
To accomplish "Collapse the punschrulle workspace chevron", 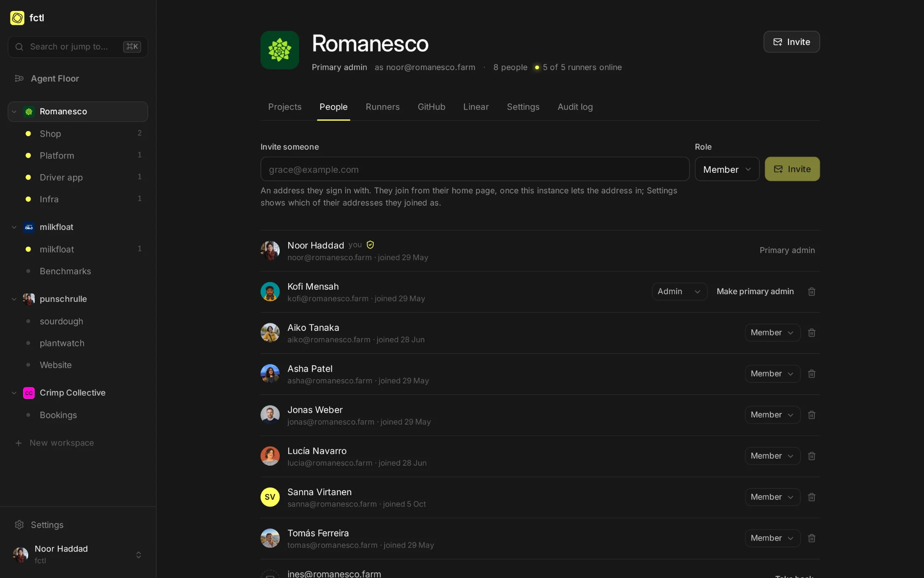I will (x=14, y=299).
